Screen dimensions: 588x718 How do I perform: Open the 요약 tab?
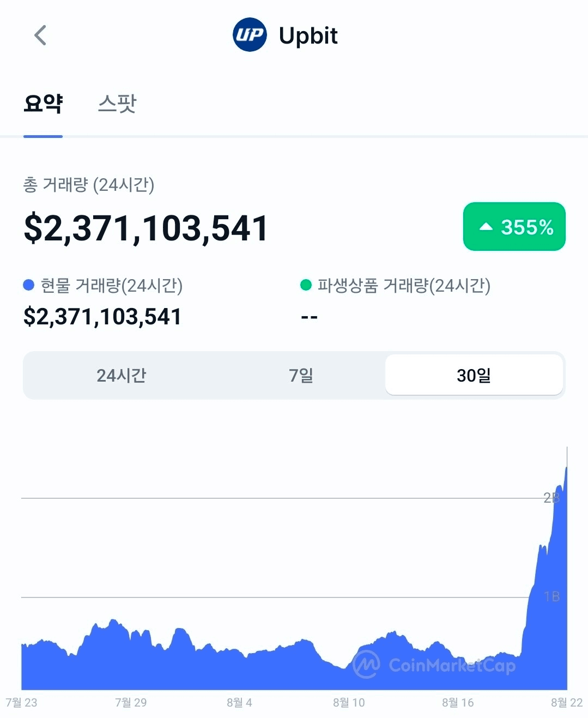click(43, 104)
